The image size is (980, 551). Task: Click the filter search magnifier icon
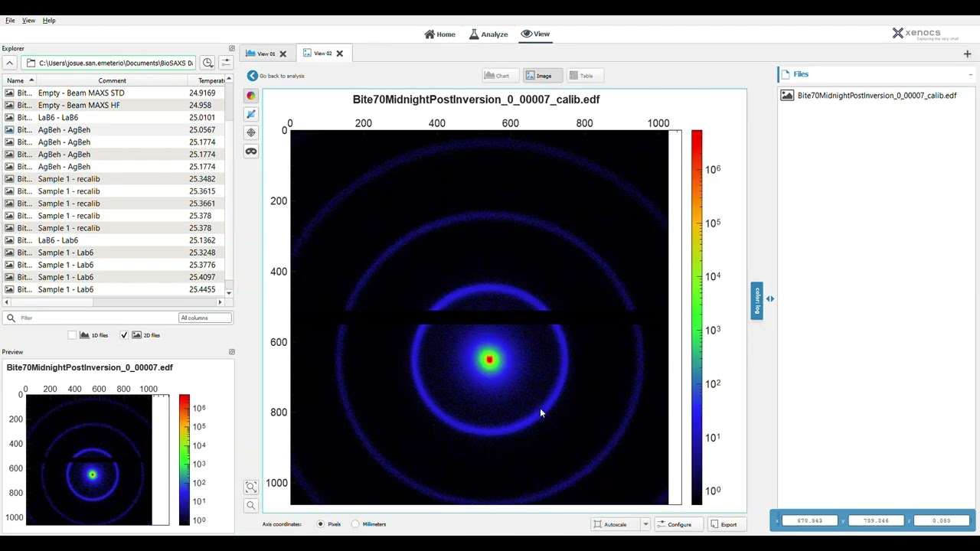[11, 318]
